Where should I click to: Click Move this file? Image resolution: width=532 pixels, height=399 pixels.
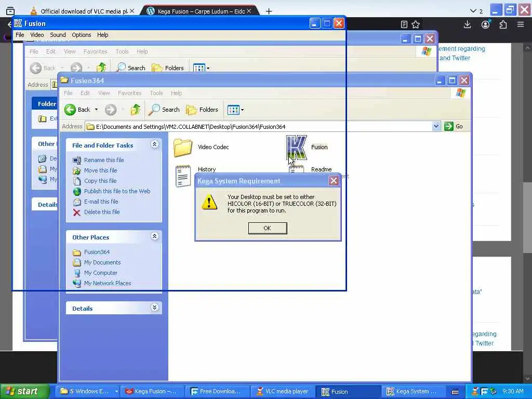click(100, 170)
